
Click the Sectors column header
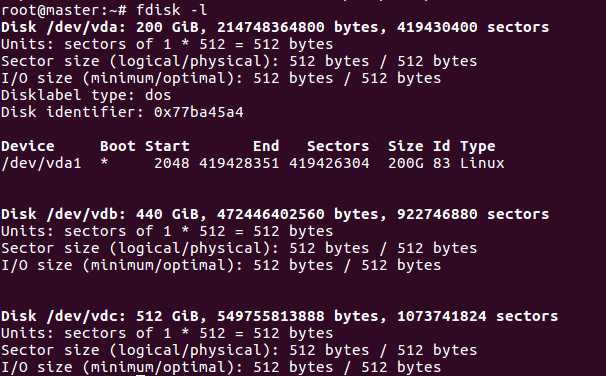pos(338,146)
